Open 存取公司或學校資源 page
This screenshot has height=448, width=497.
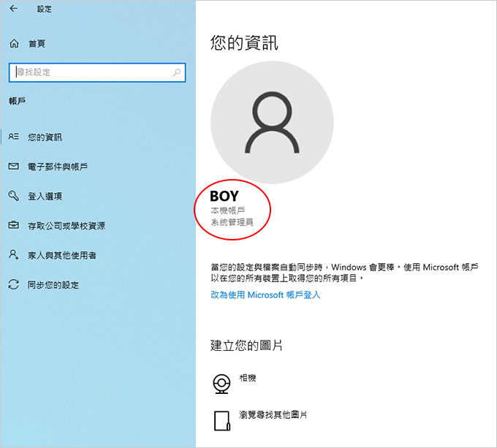[67, 226]
